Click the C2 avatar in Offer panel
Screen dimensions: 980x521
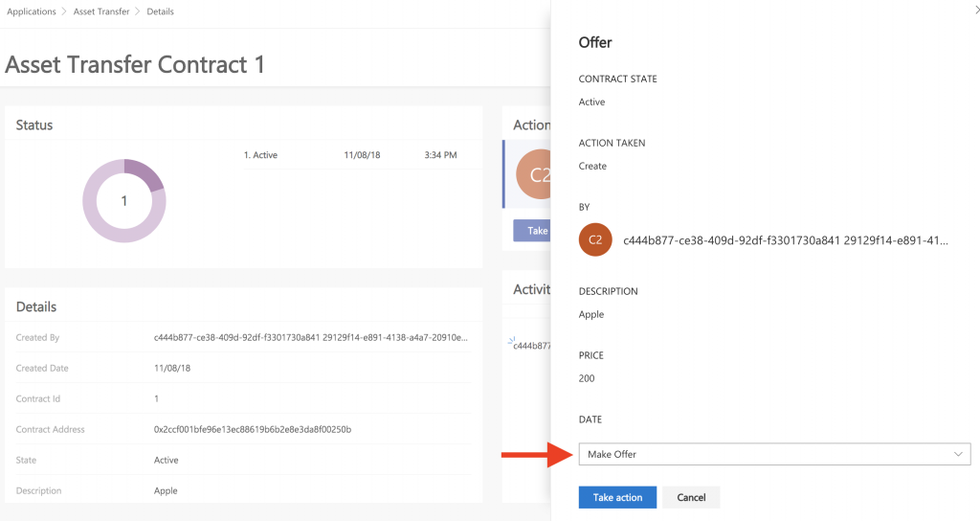pos(595,240)
